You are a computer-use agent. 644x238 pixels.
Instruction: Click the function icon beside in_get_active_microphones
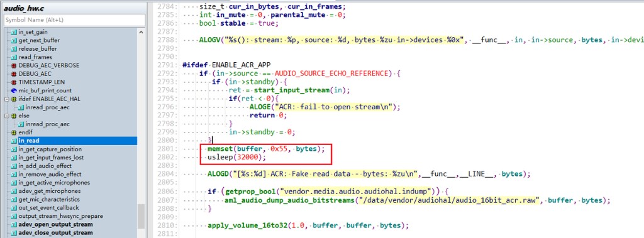[14, 183]
